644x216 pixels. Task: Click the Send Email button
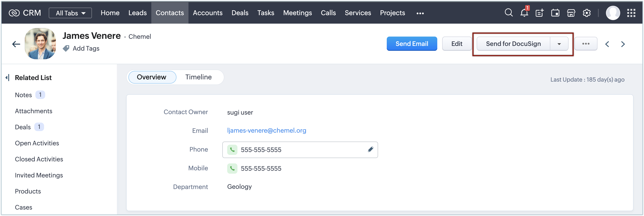tap(411, 44)
